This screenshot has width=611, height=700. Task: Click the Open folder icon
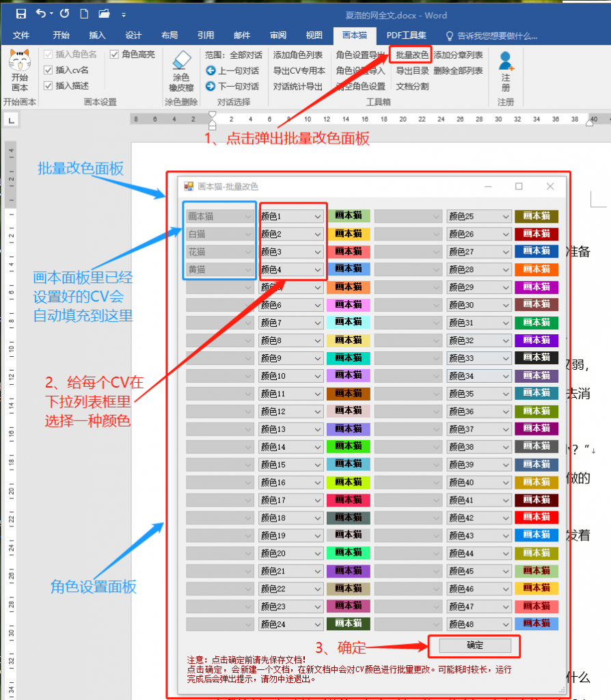(104, 14)
